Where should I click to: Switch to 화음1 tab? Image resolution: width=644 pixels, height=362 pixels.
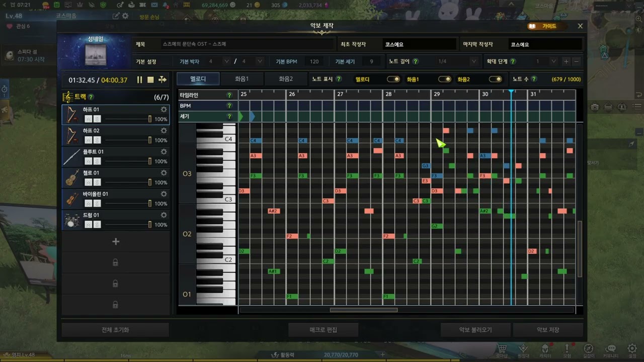[x=242, y=79]
